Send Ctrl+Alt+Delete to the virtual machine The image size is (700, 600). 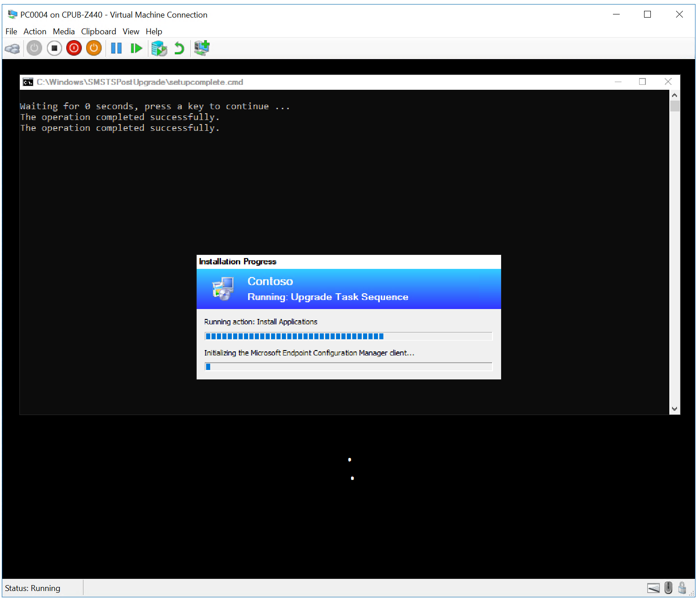point(12,48)
